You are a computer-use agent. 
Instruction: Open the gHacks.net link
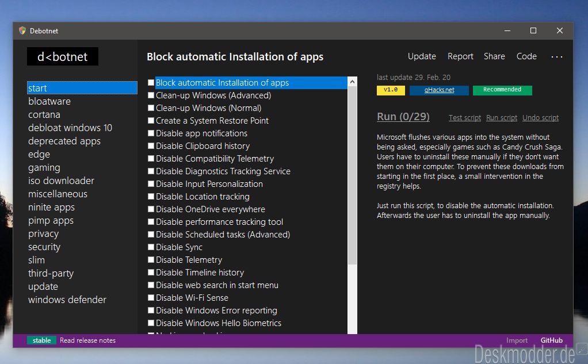click(x=439, y=90)
